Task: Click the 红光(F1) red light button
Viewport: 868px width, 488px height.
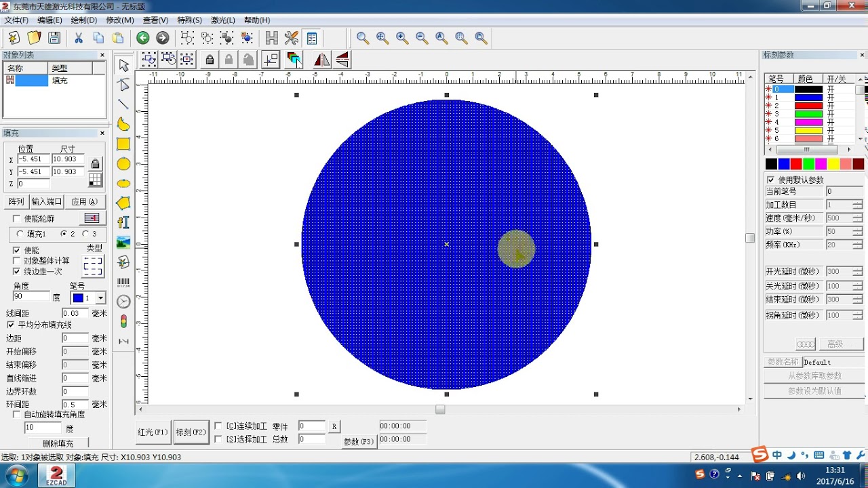Action: [153, 432]
